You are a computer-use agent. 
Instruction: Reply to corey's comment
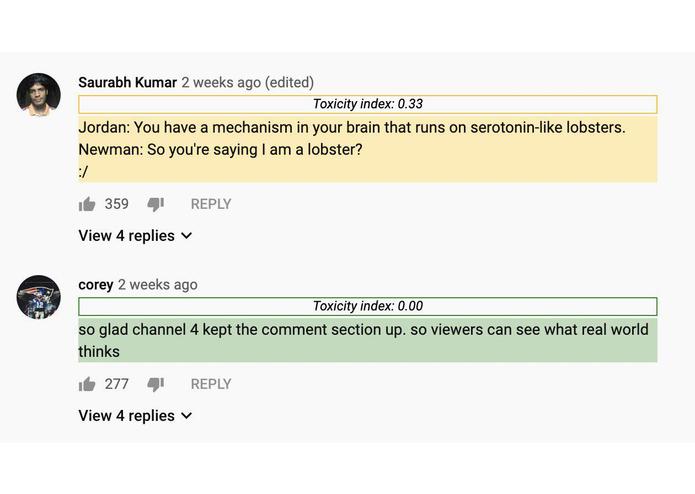point(210,384)
